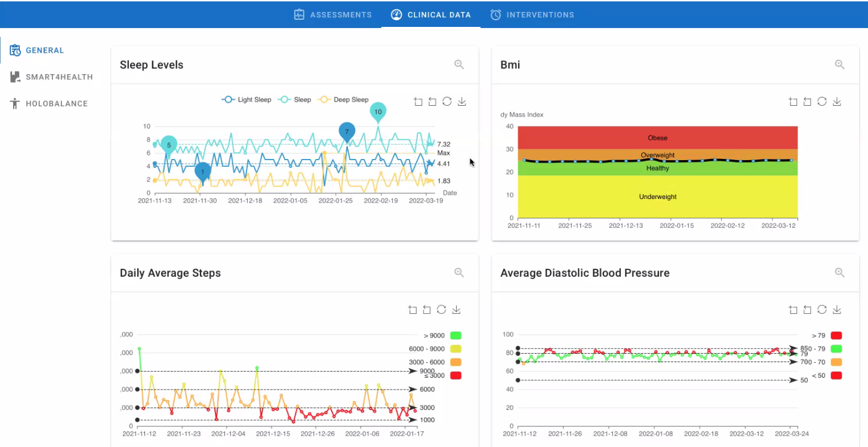The width and height of the screenshot is (868, 447).
Task: Click the pin marker labeled 10 on sleep chart
Action: tap(378, 113)
